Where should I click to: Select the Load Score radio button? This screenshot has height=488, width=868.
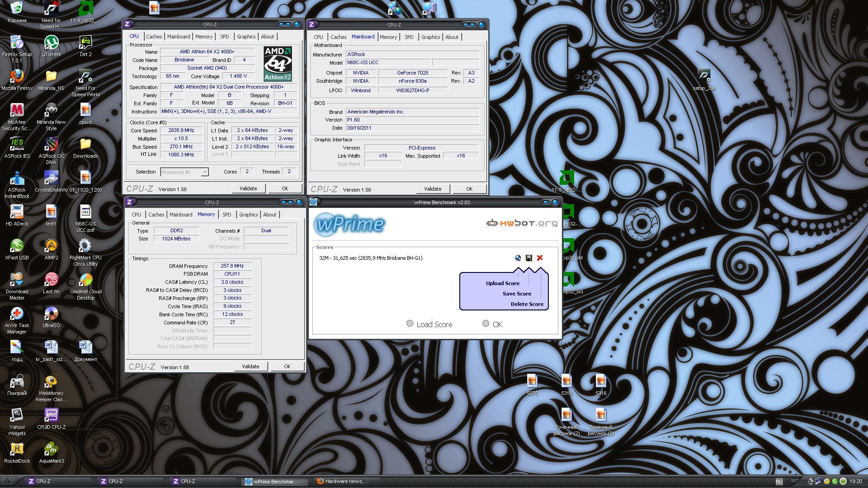(x=410, y=324)
